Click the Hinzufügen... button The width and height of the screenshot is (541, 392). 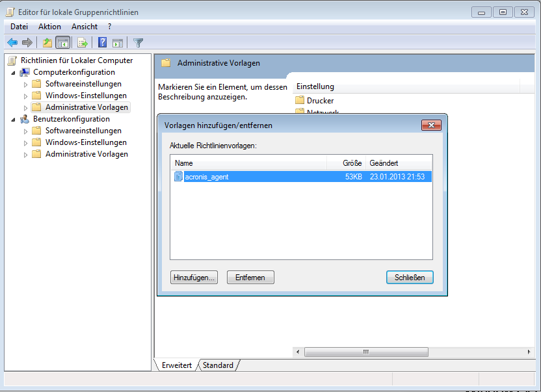(x=194, y=278)
